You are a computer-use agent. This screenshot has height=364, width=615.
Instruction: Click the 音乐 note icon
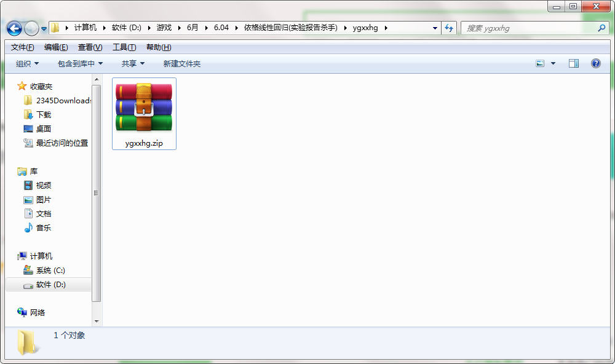click(x=28, y=228)
